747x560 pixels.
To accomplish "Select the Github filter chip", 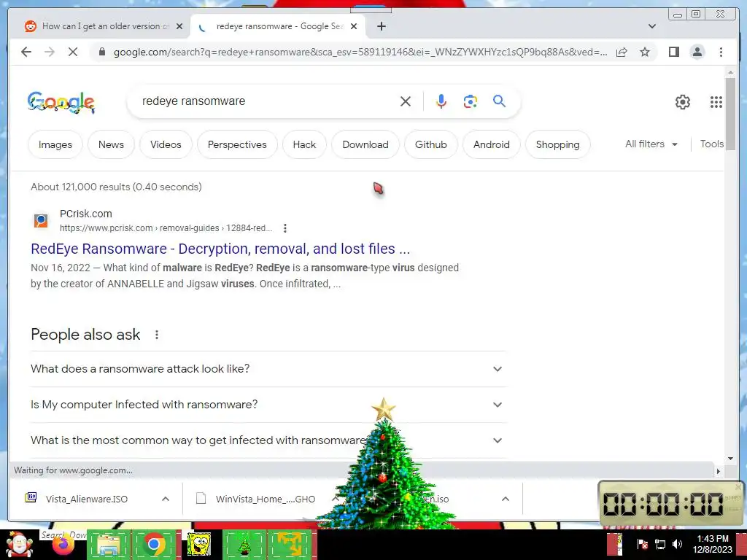I will [x=430, y=144].
